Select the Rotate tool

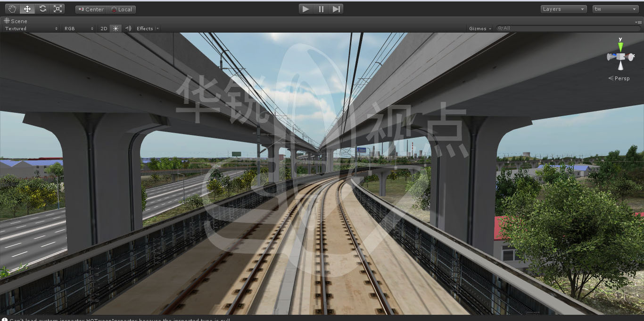[x=42, y=9]
